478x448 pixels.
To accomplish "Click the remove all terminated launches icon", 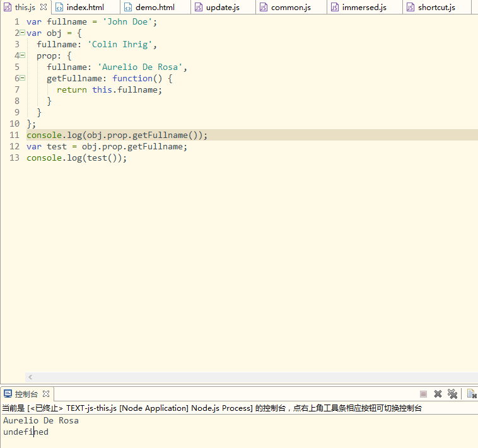I will pos(452,394).
